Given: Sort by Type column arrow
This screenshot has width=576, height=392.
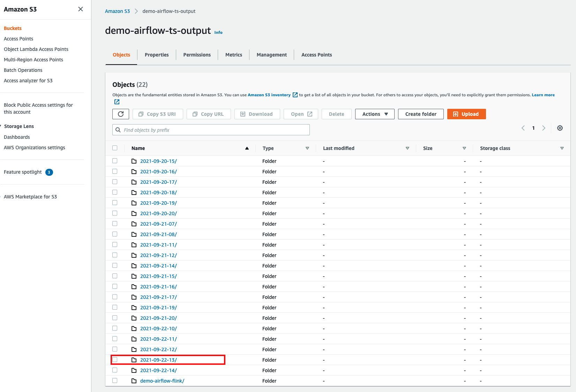Looking at the screenshot, I should pos(307,148).
